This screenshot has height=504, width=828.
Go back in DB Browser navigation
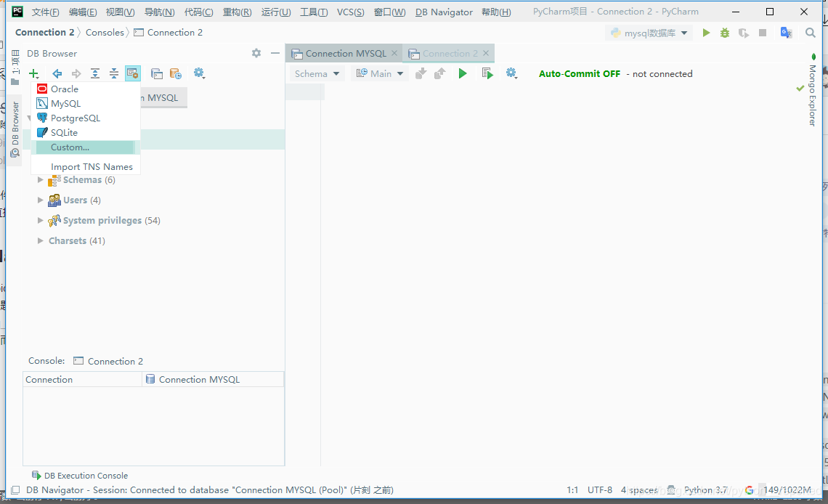[x=57, y=73]
